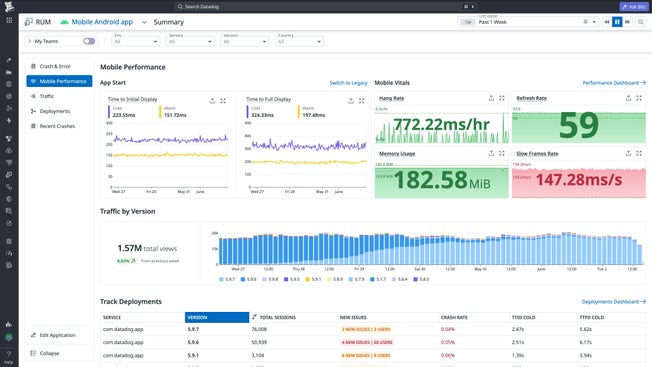Screen dimensions: 652x367
Task: Toggle version 5.9.1 legend entry
Action: click(x=314, y=279)
